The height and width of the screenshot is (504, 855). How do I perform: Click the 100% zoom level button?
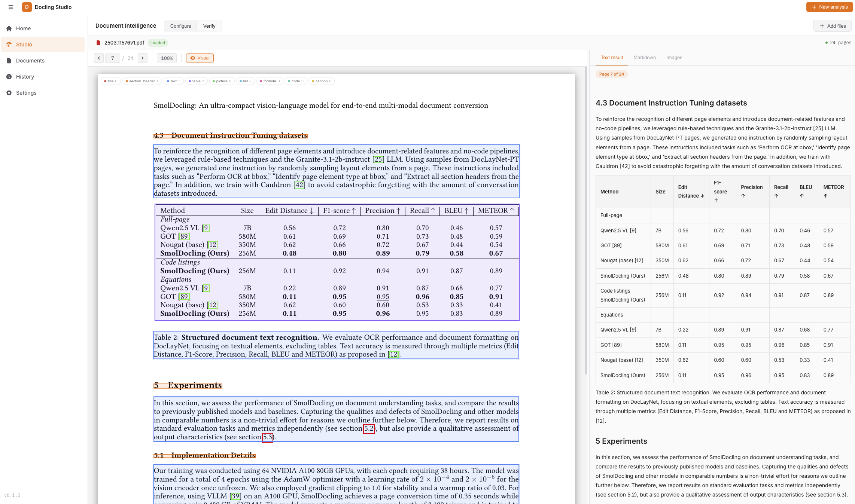click(x=167, y=58)
